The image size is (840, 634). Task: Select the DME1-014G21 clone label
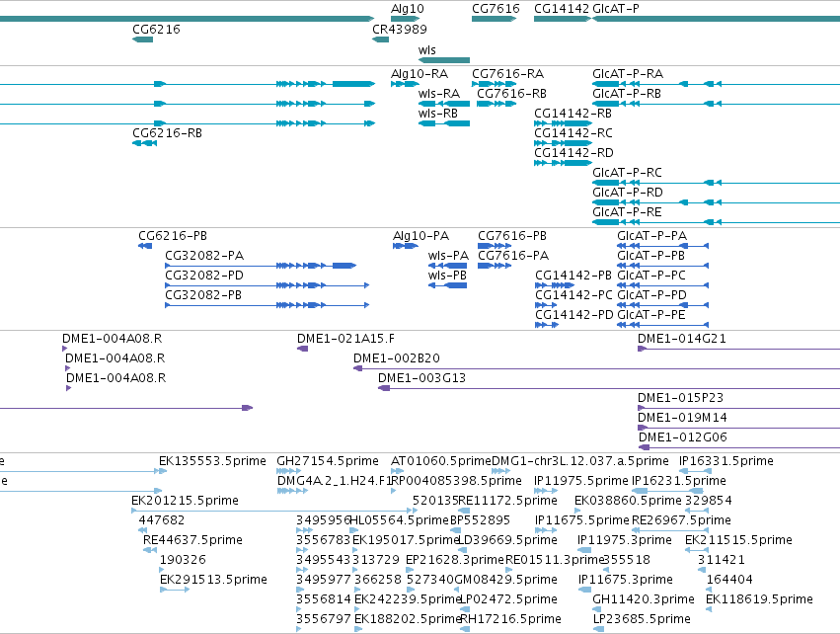(x=682, y=339)
